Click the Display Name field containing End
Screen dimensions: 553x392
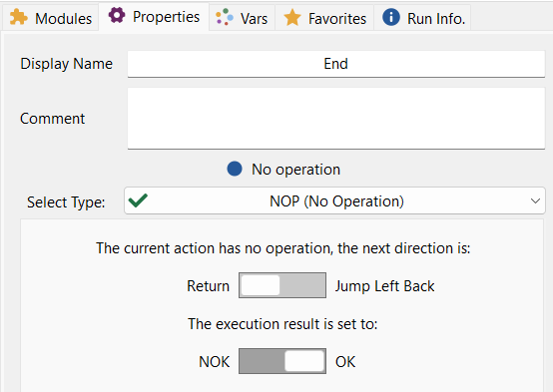[336, 64]
